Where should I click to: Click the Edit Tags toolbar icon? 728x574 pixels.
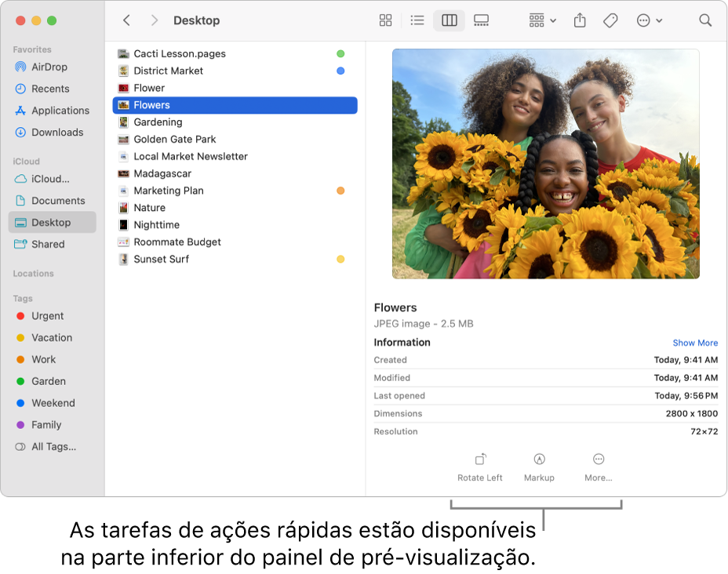[x=610, y=20]
